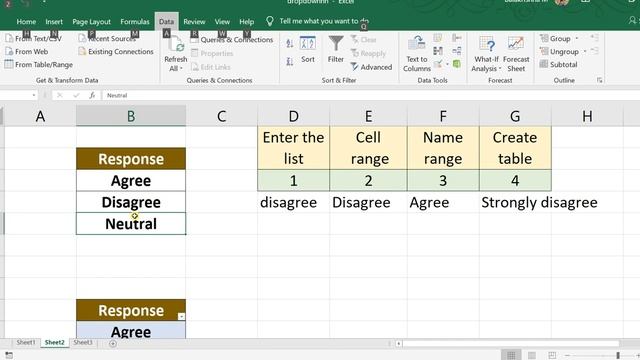The width and height of the screenshot is (640, 360).
Task: Reapply the current filter
Action: point(368,53)
